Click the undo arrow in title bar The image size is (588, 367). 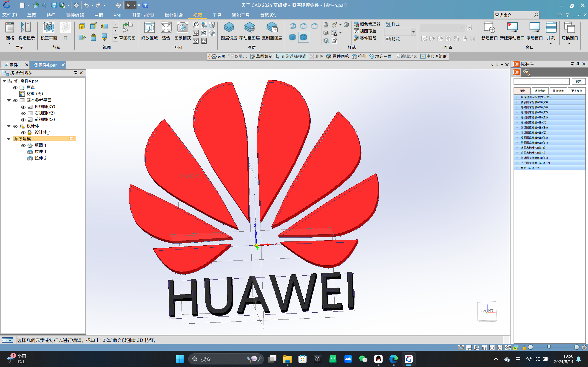(86, 5)
